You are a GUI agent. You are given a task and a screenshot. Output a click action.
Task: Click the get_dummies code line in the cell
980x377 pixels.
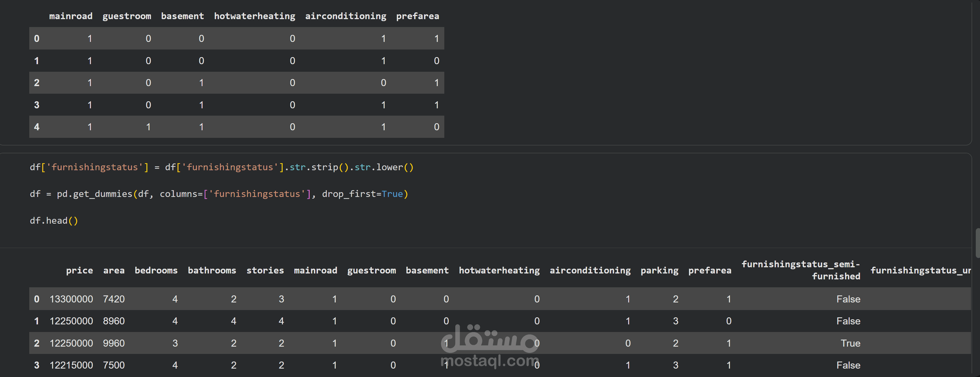point(219,194)
